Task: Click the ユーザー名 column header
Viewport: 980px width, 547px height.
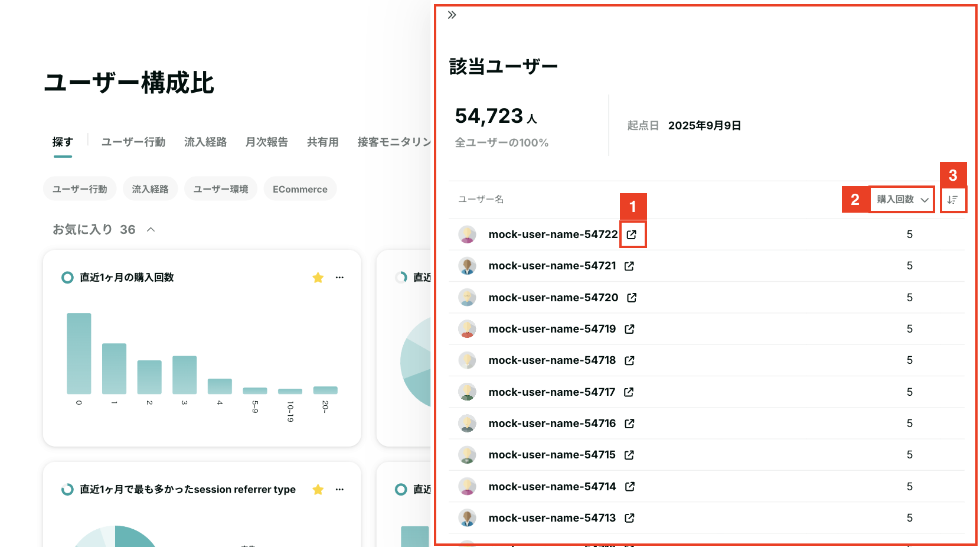Action: [481, 200]
